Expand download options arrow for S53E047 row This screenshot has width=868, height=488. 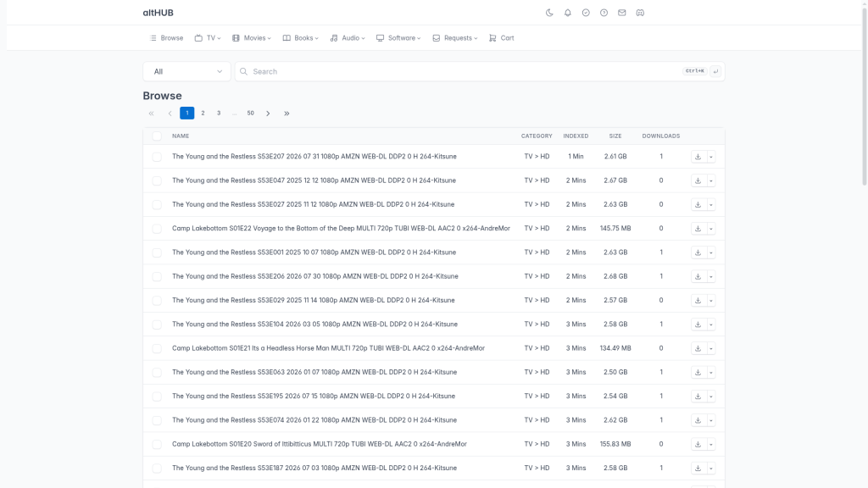[x=711, y=180]
